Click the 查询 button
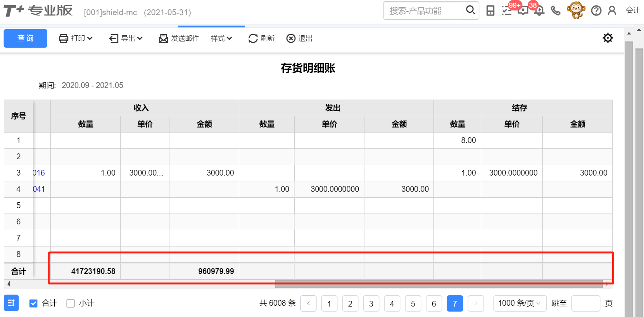The image size is (644, 317). 26,38
